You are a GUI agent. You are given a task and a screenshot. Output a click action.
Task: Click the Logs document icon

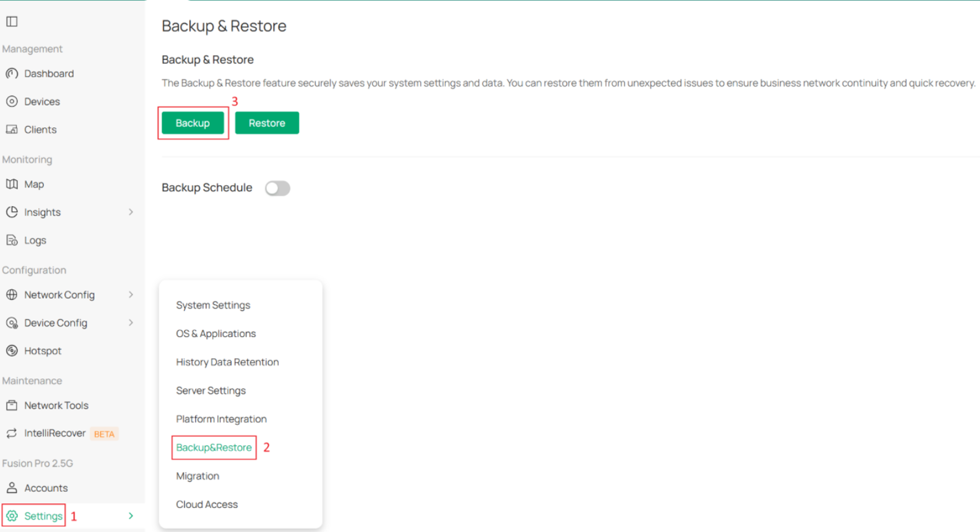(x=12, y=240)
